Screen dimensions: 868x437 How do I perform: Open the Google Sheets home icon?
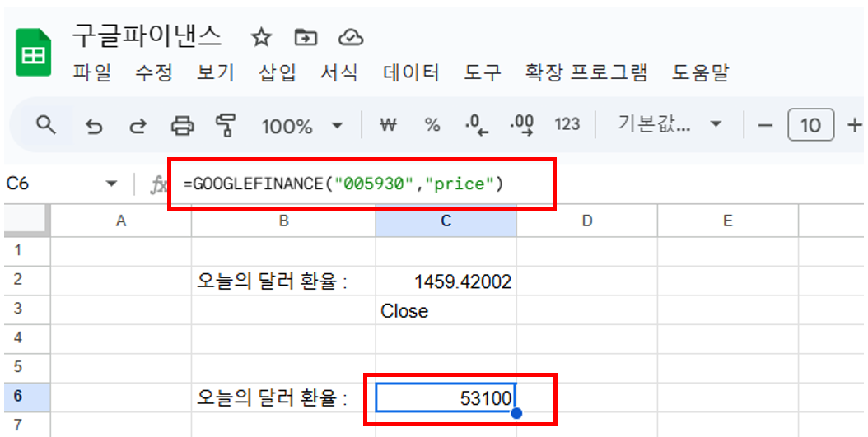[34, 52]
